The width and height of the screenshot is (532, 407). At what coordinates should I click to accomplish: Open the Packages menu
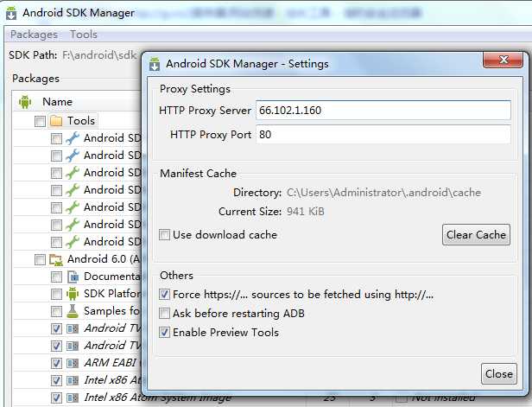pyautogui.click(x=34, y=35)
